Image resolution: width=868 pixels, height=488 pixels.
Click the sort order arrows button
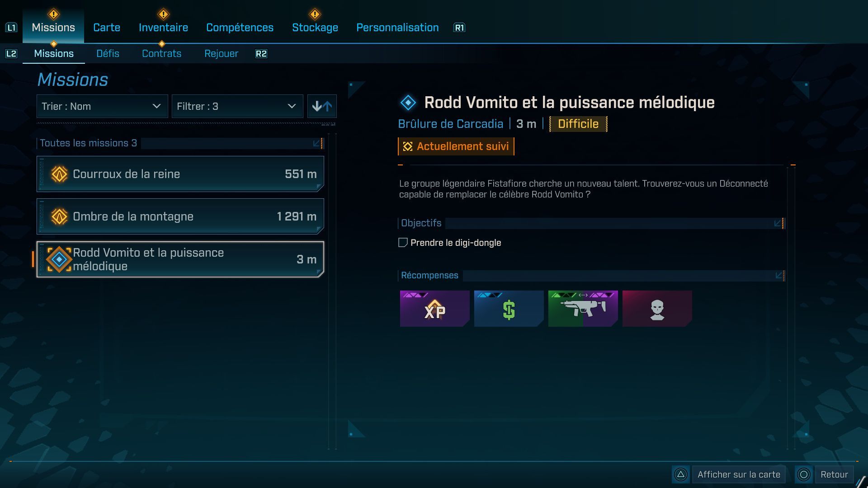[x=322, y=106]
